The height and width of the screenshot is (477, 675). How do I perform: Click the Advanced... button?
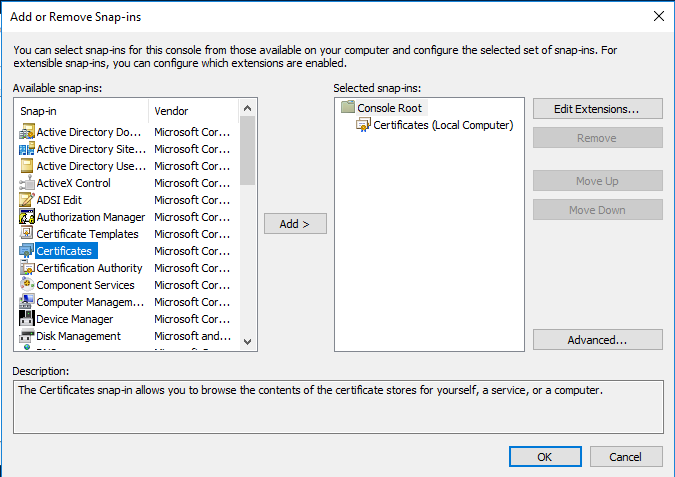[x=597, y=340]
